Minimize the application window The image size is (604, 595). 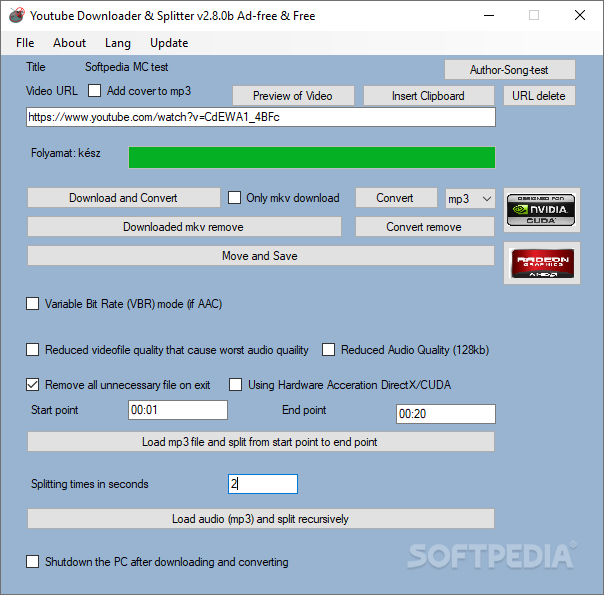point(489,15)
